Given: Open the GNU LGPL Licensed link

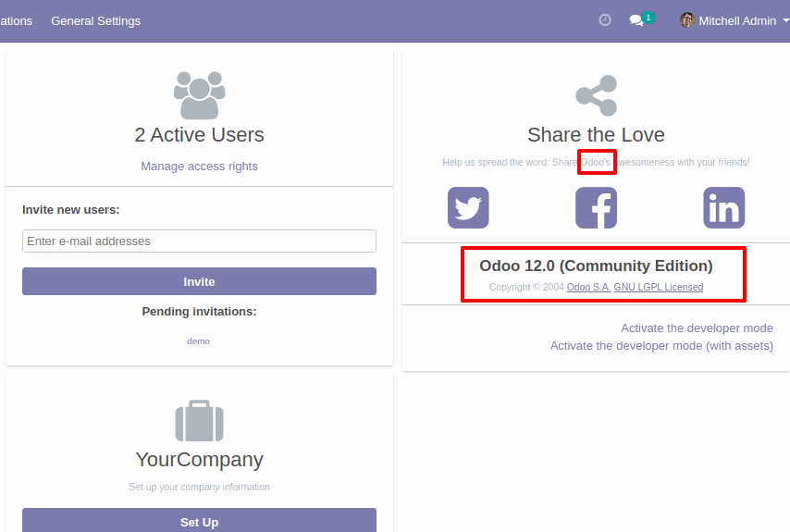Looking at the screenshot, I should pos(658,287).
